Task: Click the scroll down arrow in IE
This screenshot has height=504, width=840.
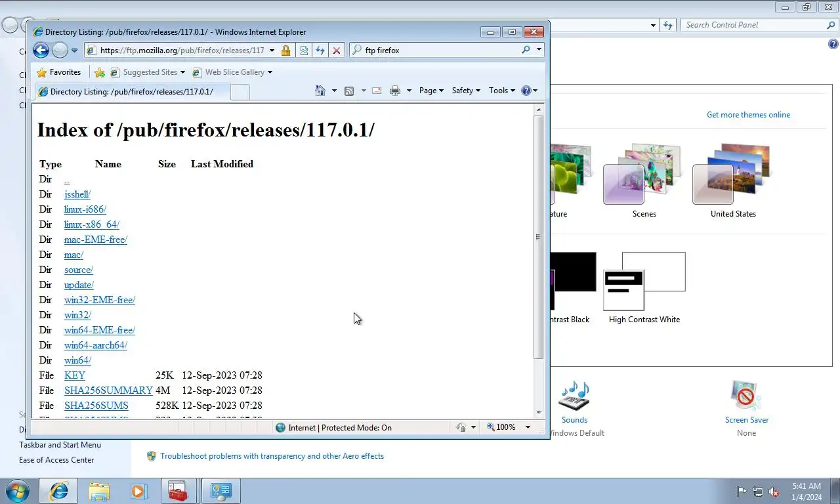Action: click(x=539, y=413)
